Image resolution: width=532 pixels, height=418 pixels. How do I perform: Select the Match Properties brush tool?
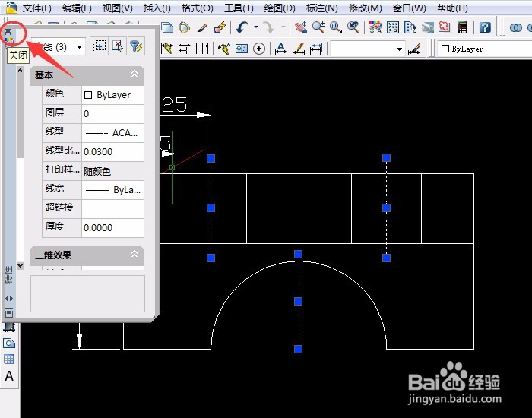203,27
